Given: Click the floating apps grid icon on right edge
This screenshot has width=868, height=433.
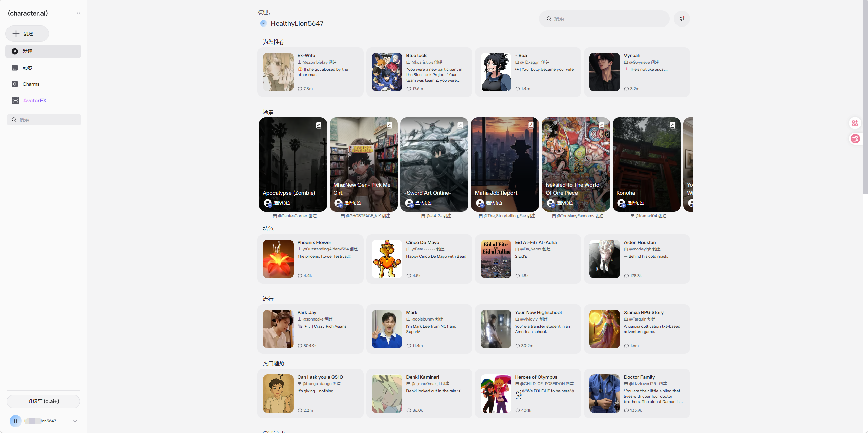Looking at the screenshot, I should tap(855, 123).
